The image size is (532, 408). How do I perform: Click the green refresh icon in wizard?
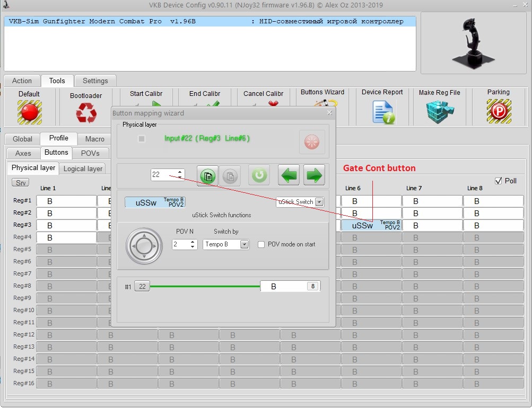tap(259, 175)
